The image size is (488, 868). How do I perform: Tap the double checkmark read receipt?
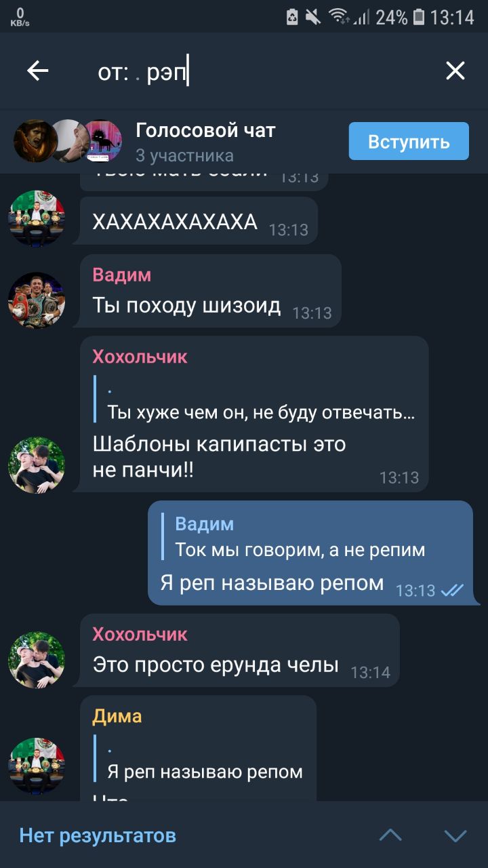pyautogui.click(x=452, y=590)
